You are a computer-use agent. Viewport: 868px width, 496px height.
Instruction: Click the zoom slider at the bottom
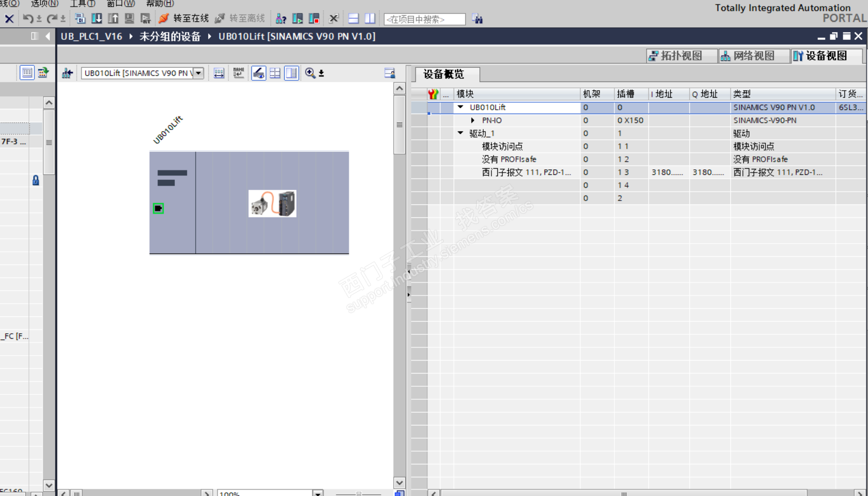(x=359, y=493)
